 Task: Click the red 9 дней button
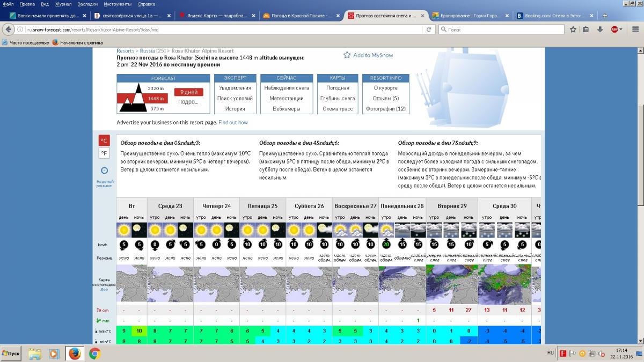click(188, 92)
